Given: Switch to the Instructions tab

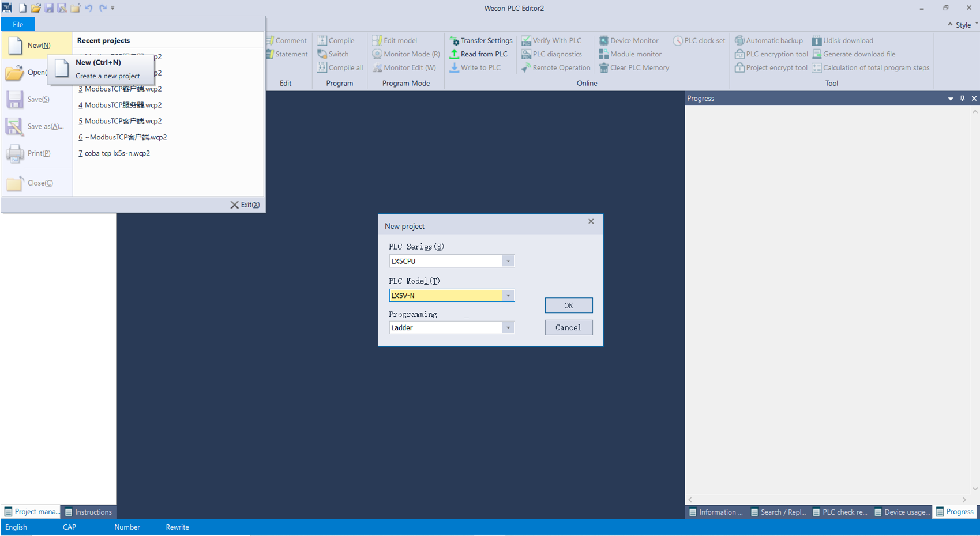Looking at the screenshot, I should (88, 512).
